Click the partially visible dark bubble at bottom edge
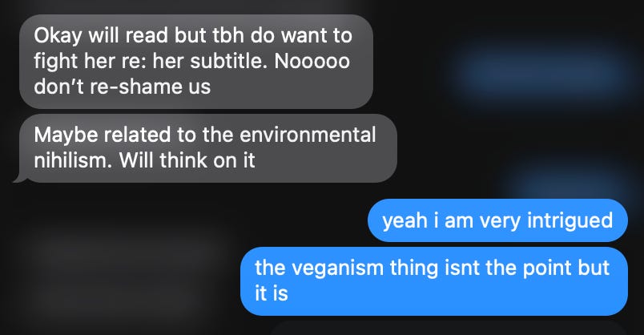This screenshot has height=335, width=644. (x=448, y=328)
